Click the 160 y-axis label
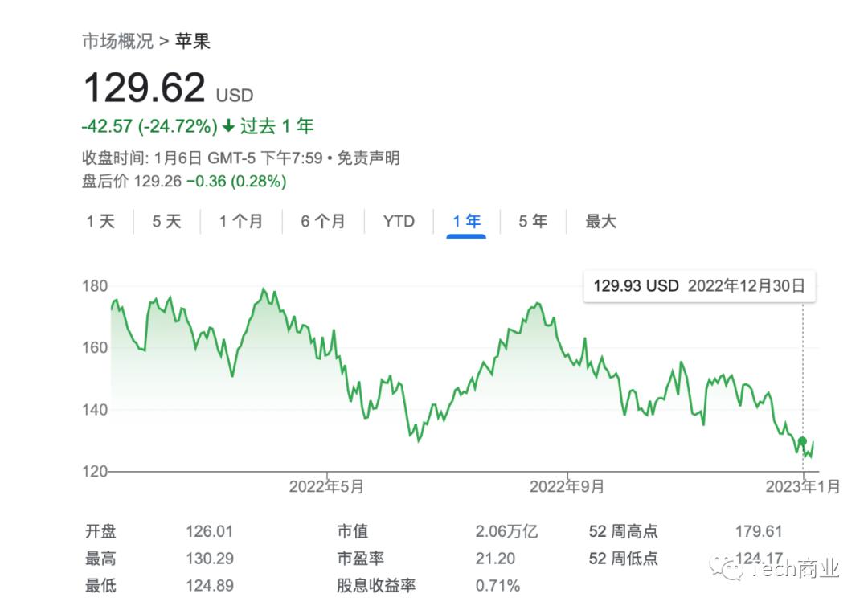 95,347
